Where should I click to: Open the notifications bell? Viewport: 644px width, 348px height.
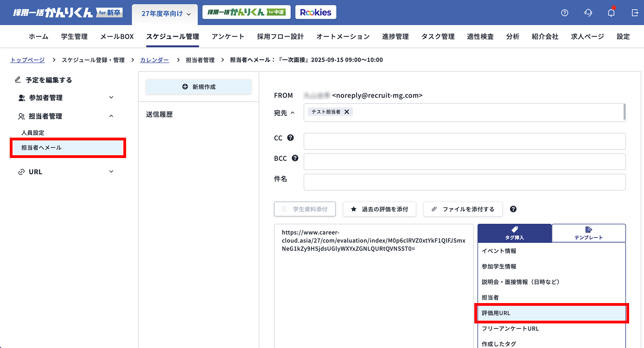click(611, 13)
